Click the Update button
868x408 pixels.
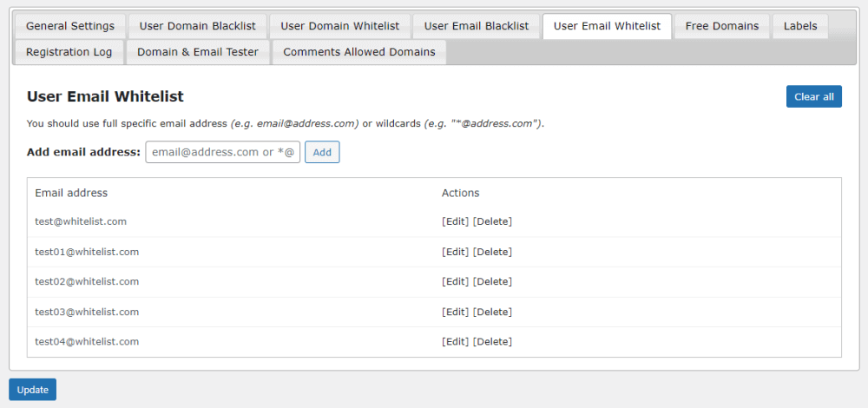[x=33, y=390]
